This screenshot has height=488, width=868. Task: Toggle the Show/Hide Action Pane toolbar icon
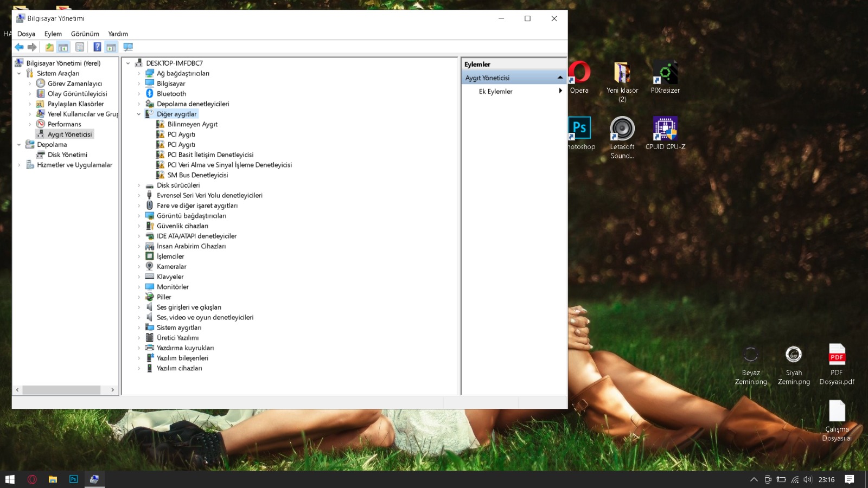[111, 47]
